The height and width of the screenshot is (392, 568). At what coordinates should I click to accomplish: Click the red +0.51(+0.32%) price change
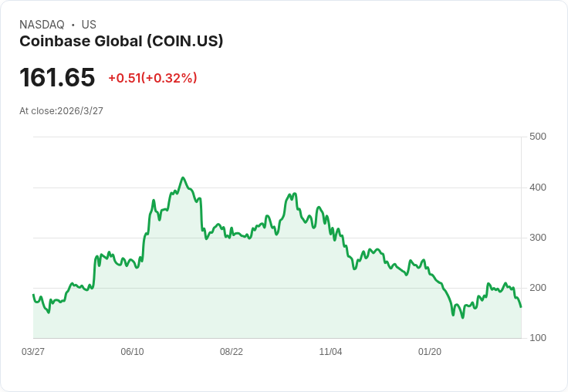coord(152,78)
